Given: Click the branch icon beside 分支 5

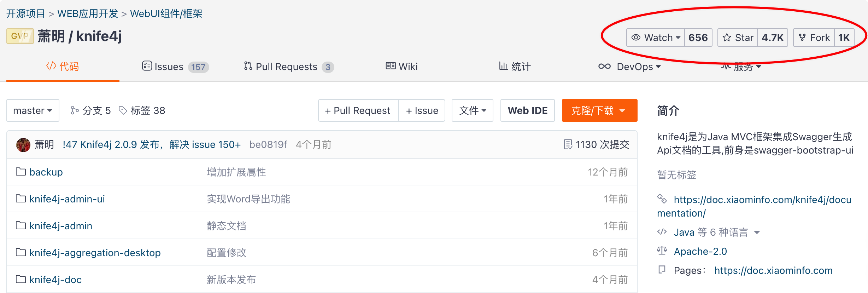Looking at the screenshot, I should click(74, 110).
